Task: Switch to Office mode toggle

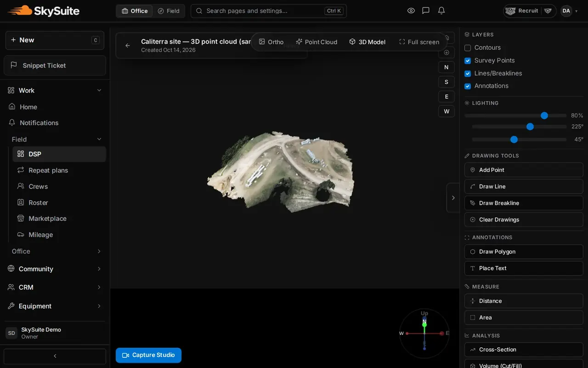Action: [135, 11]
